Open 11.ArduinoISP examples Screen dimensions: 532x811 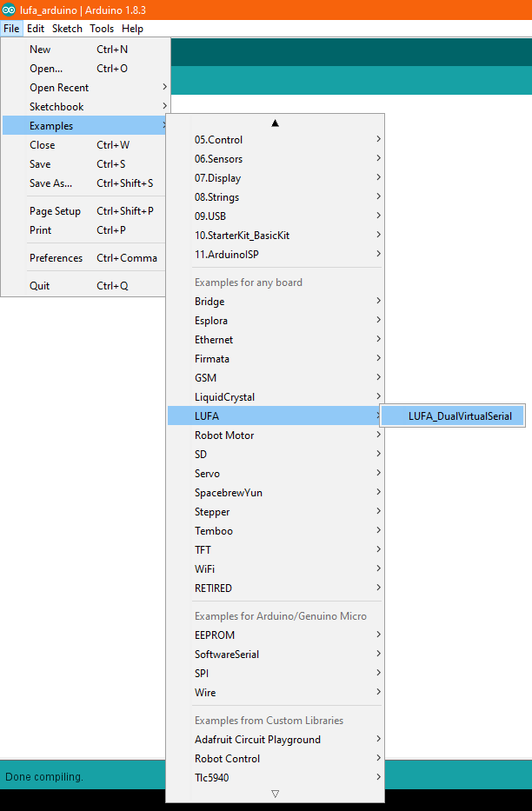(x=275, y=255)
